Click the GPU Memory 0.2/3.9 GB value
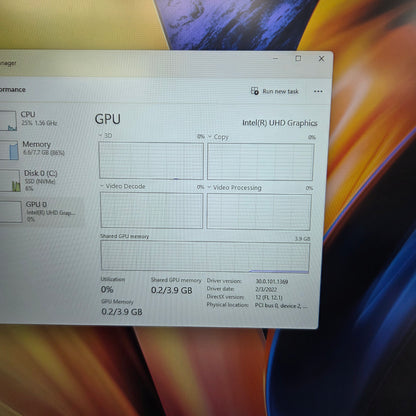416x416 pixels. pyautogui.click(x=122, y=312)
